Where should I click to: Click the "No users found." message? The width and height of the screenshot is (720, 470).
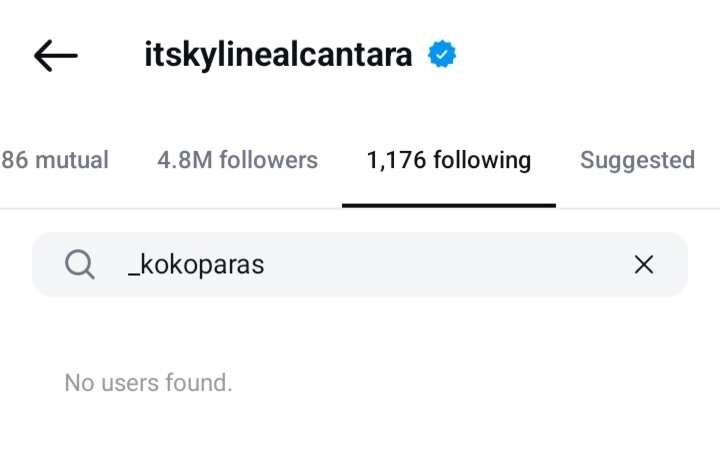click(148, 382)
